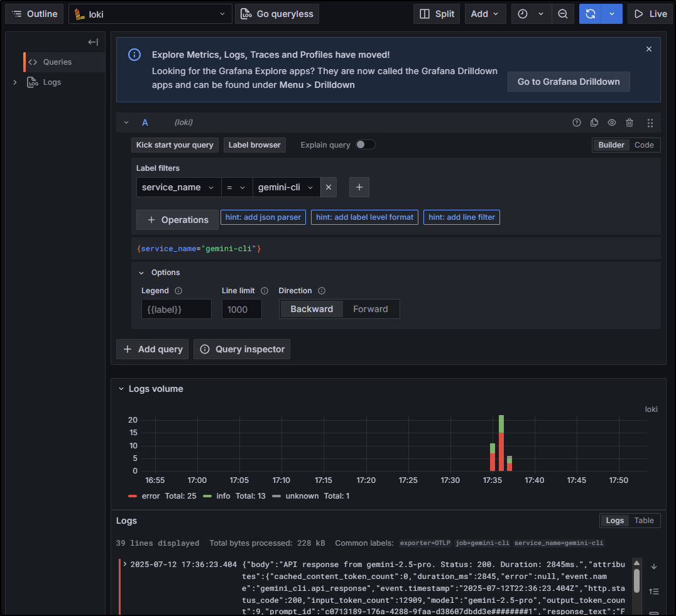This screenshot has width=676, height=616.
Task: Click the red error legend swatch
Action: tap(133, 496)
